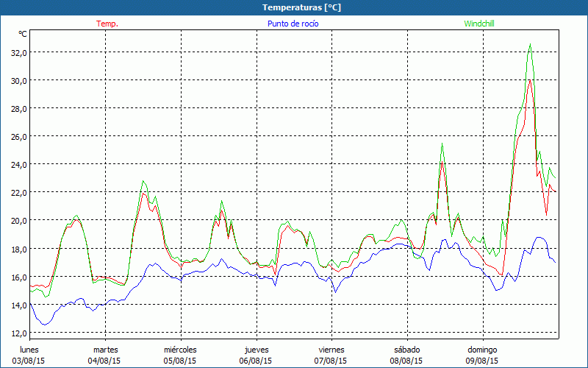Click the °C unit label above the axis
588x368 pixels.
click(x=22, y=34)
